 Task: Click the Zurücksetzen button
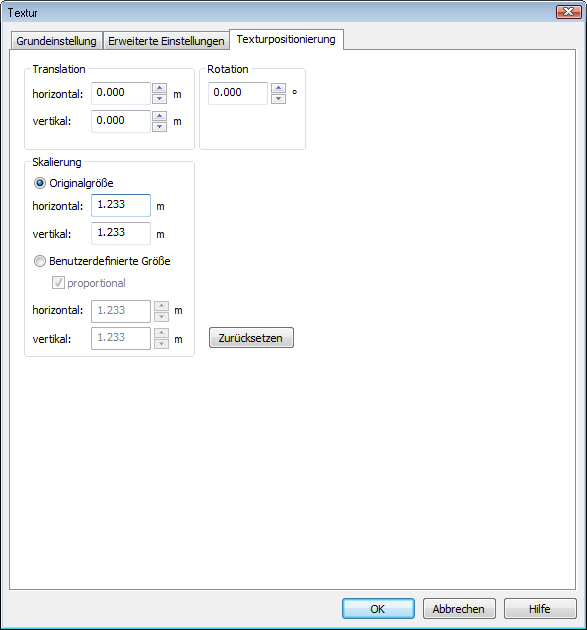pyautogui.click(x=252, y=338)
